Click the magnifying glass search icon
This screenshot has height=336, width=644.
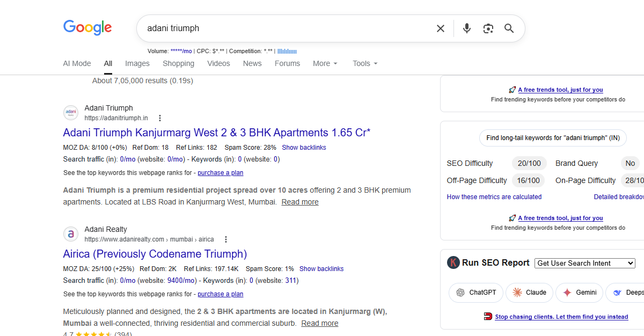coord(509,28)
